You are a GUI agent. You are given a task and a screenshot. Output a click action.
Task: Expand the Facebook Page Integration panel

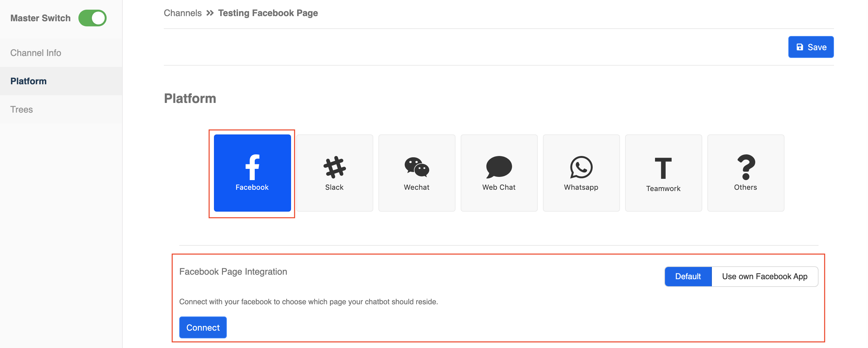pyautogui.click(x=233, y=271)
